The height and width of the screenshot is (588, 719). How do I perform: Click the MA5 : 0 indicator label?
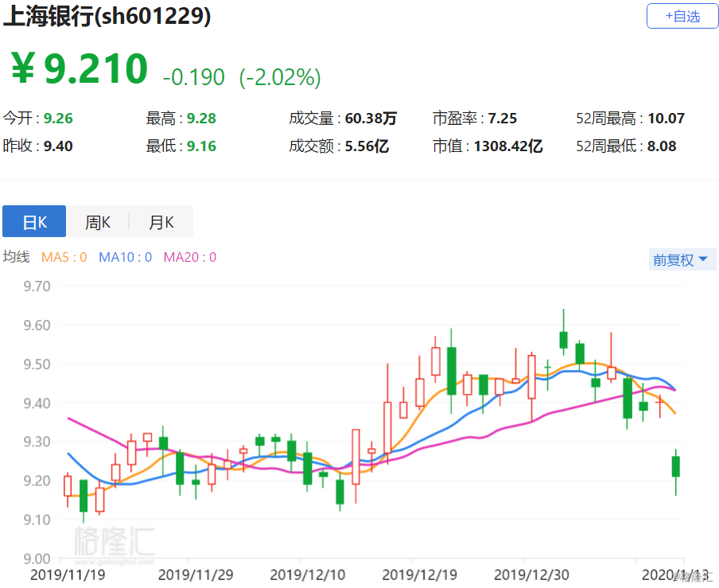(x=64, y=257)
